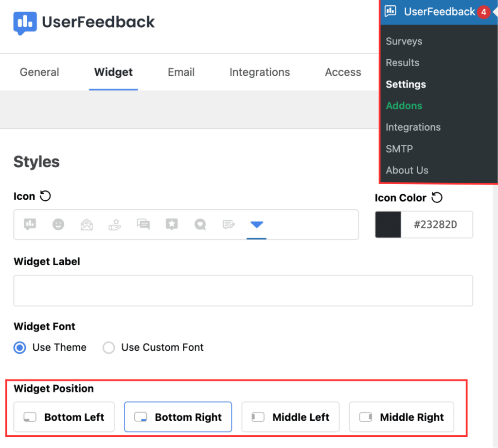The width and height of the screenshot is (498, 448).
Task: Pick the heart speech bubble widget icon
Action: point(200,224)
